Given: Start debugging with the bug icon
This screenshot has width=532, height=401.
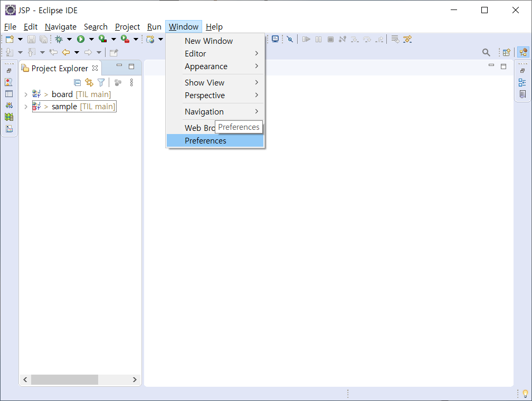Looking at the screenshot, I should tap(59, 40).
